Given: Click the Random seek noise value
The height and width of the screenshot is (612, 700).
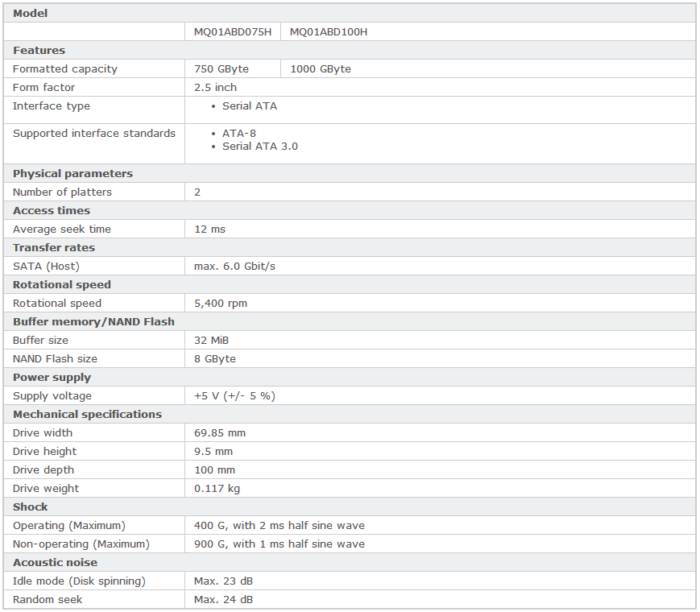Looking at the screenshot, I should click(x=224, y=600).
